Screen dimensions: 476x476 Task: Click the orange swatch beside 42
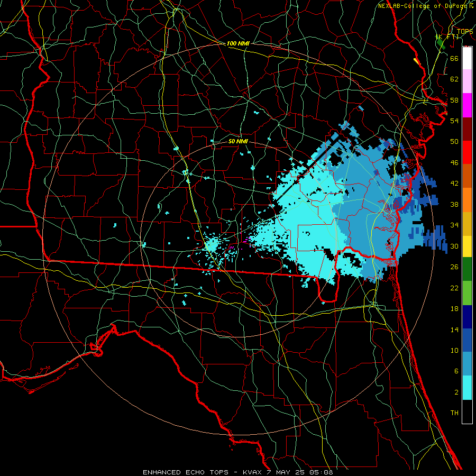point(467,200)
